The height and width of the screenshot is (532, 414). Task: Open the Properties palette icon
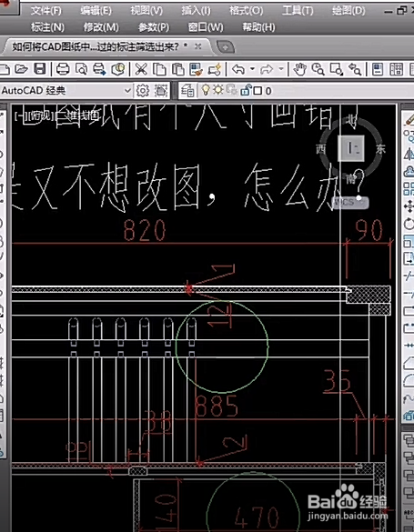(x=378, y=69)
